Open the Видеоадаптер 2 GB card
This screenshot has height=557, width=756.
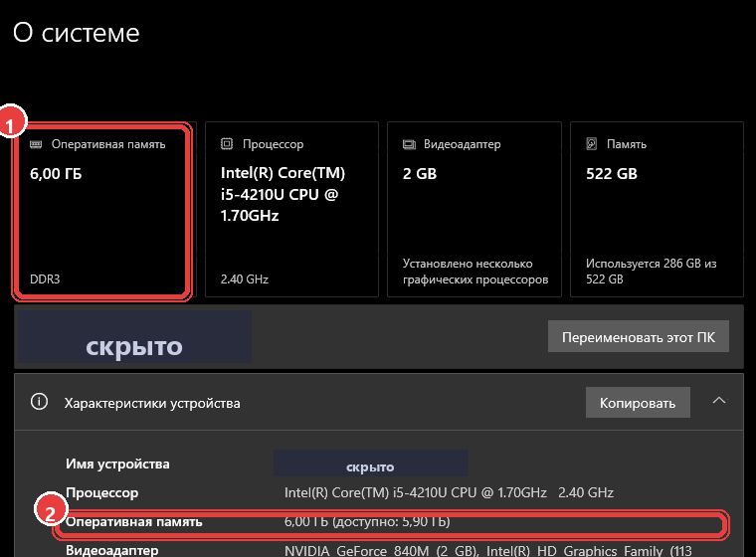(x=474, y=209)
